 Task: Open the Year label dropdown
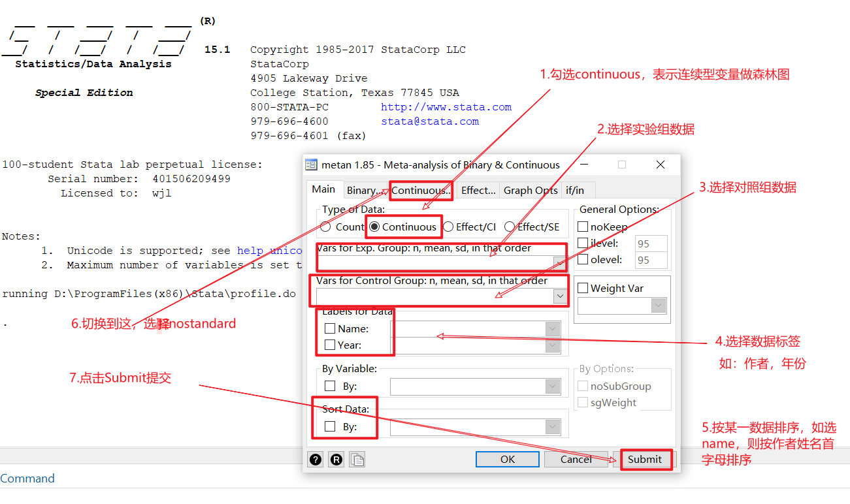point(553,345)
